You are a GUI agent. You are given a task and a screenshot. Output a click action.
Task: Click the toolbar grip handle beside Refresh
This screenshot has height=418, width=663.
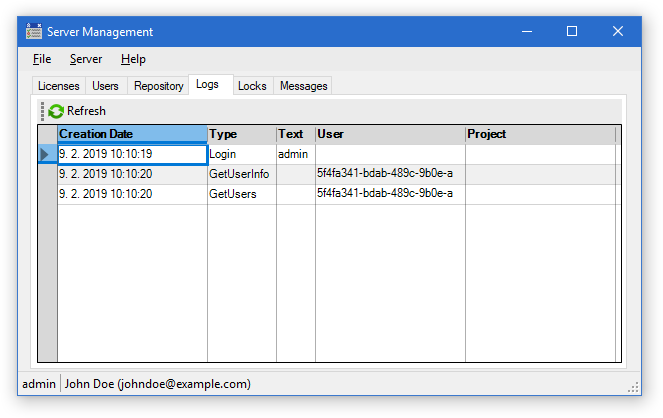(x=42, y=111)
